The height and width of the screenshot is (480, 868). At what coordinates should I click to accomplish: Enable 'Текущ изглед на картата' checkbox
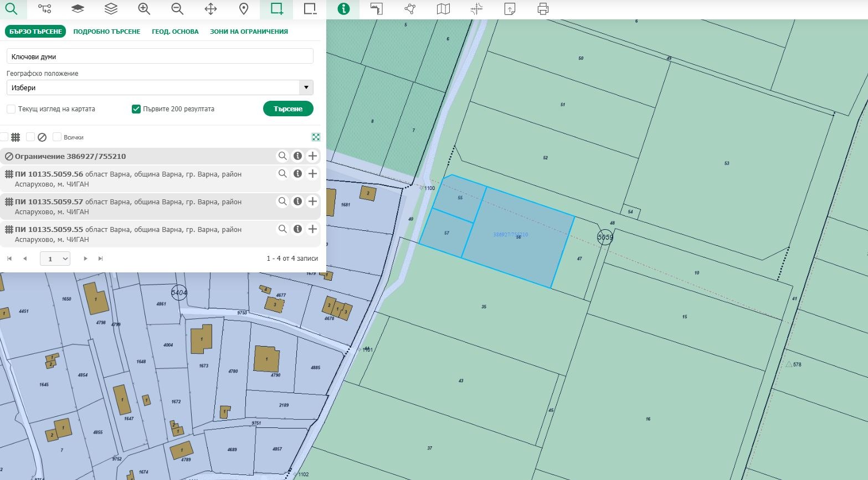[x=11, y=109]
